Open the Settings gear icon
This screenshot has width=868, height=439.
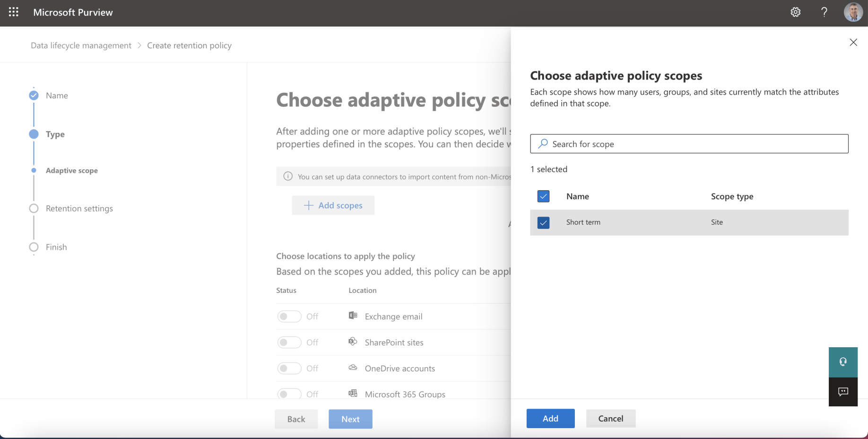click(x=796, y=12)
